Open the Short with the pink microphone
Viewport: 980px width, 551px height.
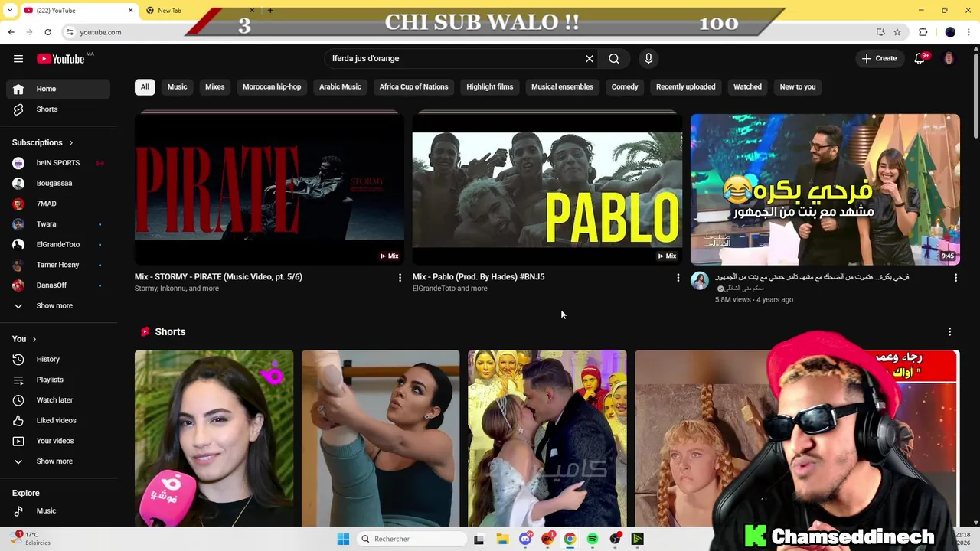214,439
